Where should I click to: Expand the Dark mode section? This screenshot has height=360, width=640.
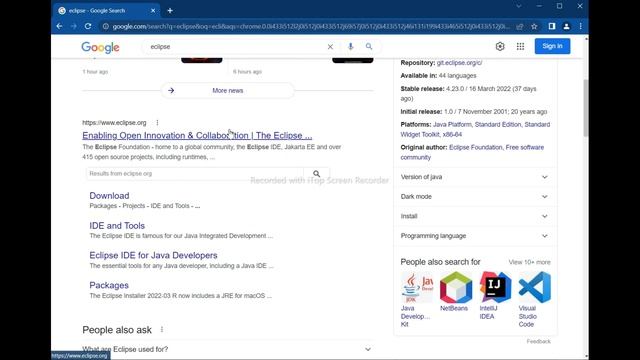coord(475,197)
